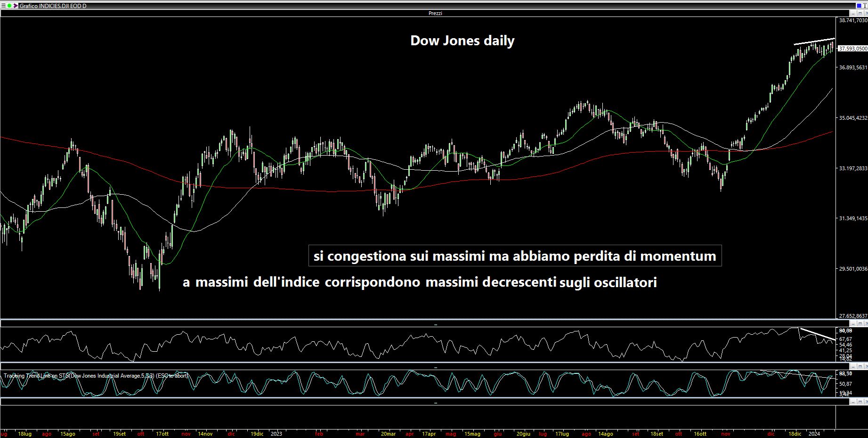Screen dimensions: 868x438
Task: Open the hamburger menu beside Grafico title
Action: (3, 6)
